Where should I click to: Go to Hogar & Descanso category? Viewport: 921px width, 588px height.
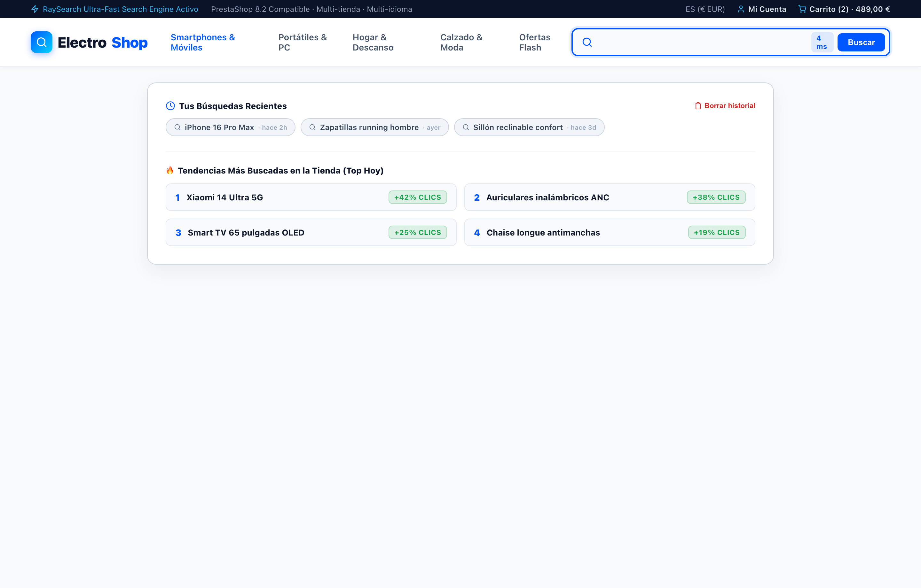tap(373, 43)
